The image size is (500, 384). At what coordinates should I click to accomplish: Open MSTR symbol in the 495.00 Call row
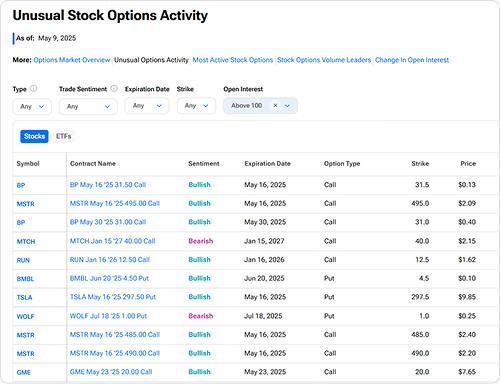(25, 204)
